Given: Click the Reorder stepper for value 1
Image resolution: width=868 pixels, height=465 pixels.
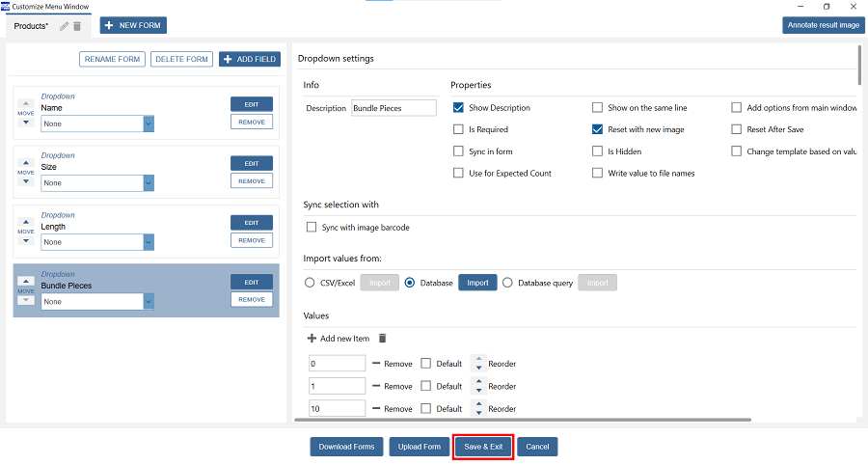Looking at the screenshot, I should (x=478, y=386).
